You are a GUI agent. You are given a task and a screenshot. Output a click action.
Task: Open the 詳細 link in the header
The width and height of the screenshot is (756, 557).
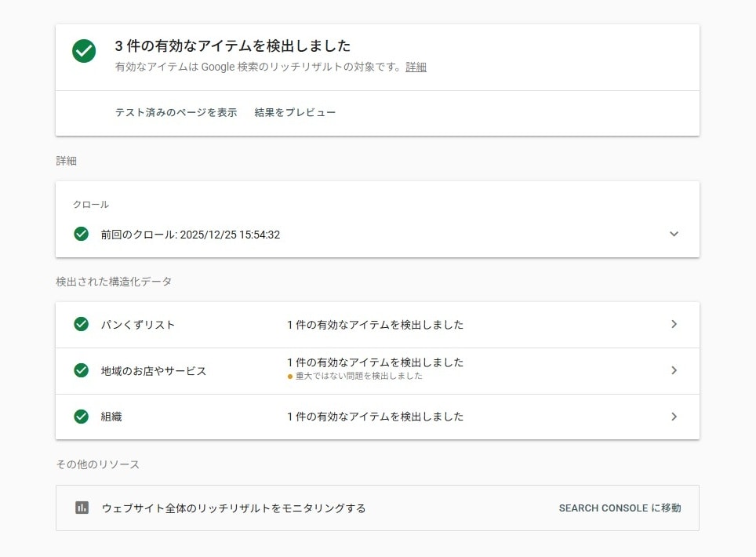(416, 67)
